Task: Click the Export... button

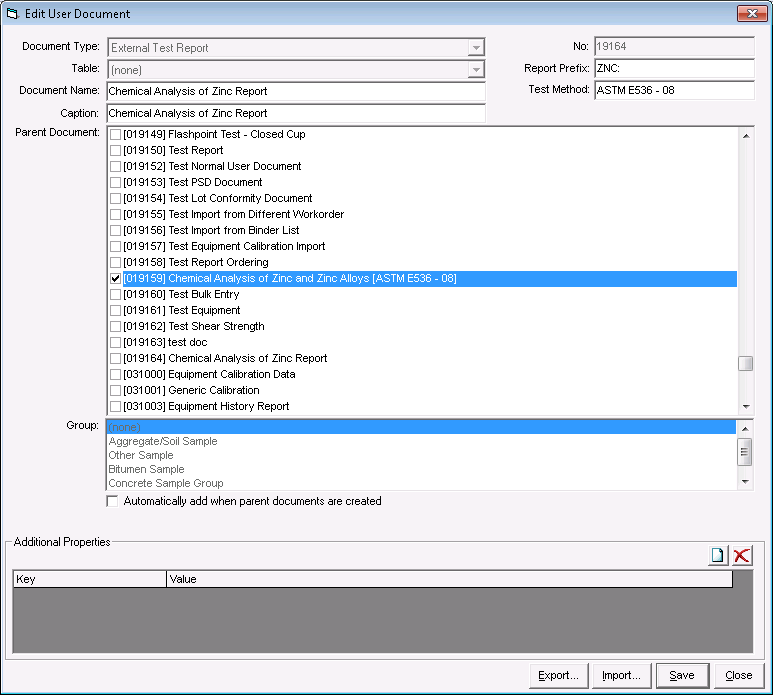Action: tap(558, 676)
